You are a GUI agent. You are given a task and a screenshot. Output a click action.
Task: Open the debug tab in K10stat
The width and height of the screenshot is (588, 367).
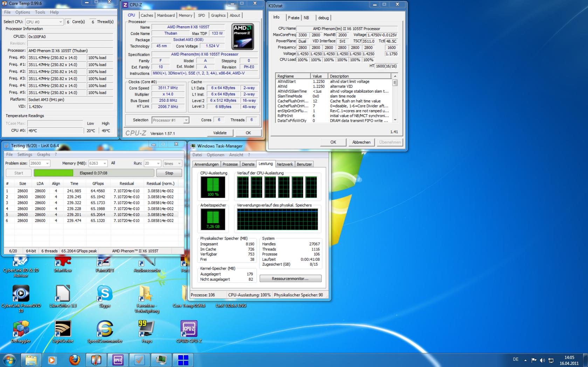coord(323,18)
